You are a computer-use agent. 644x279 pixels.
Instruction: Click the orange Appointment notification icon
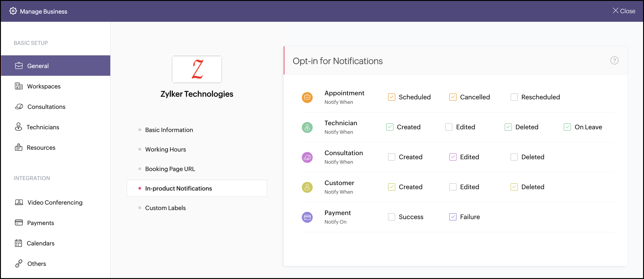click(307, 97)
